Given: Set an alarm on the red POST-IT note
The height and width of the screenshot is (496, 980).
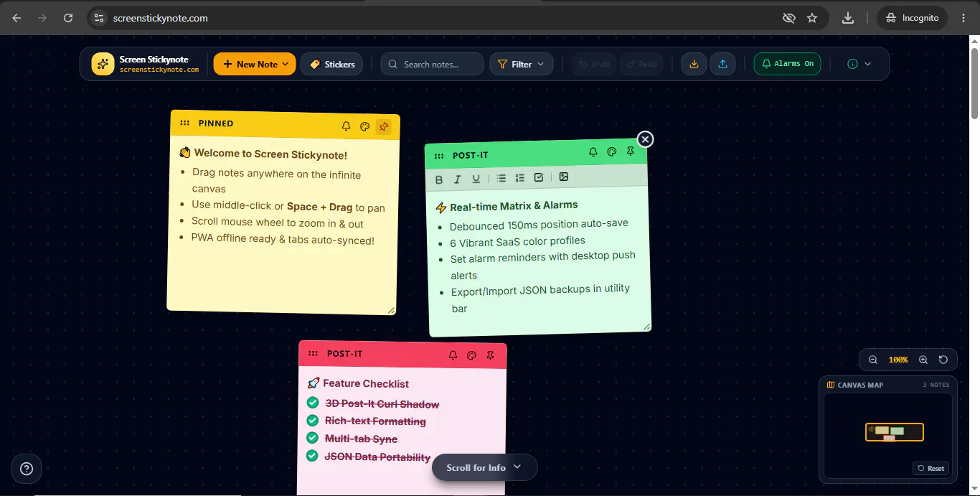Looking at the screenshot, I should coord(453,355).
